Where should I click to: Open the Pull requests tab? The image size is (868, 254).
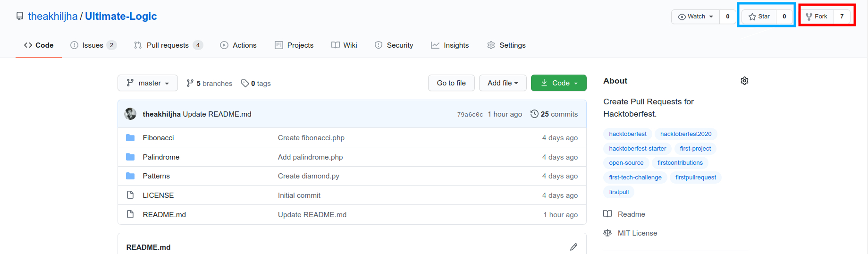click(169, 45)
